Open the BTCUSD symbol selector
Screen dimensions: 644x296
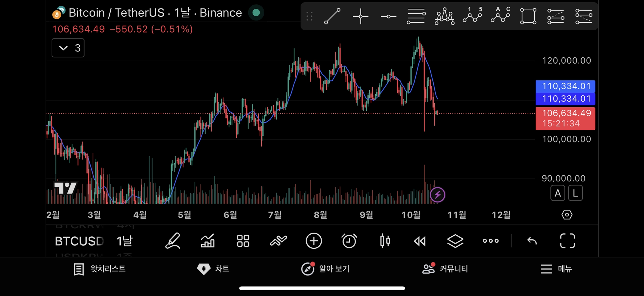79,241
